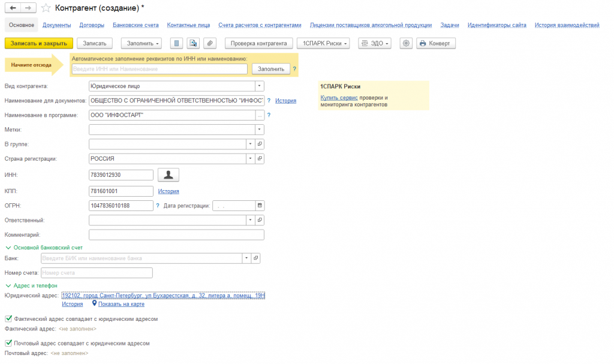
Task: Open Счета расчетов с контрагентами tab
Action: 260,25
